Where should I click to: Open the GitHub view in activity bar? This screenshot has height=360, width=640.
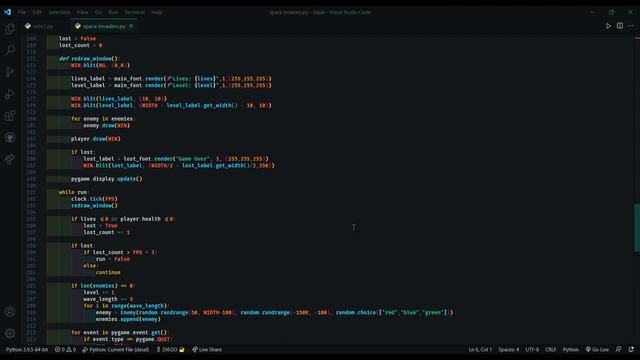(10, 138)
